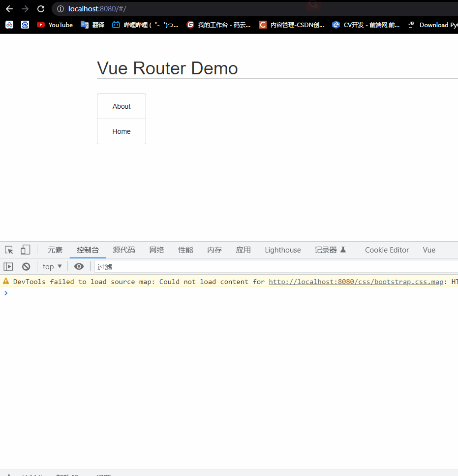Clear the console with the ban icon
Viewport: 458px width, 476px height.
[26, 266]
